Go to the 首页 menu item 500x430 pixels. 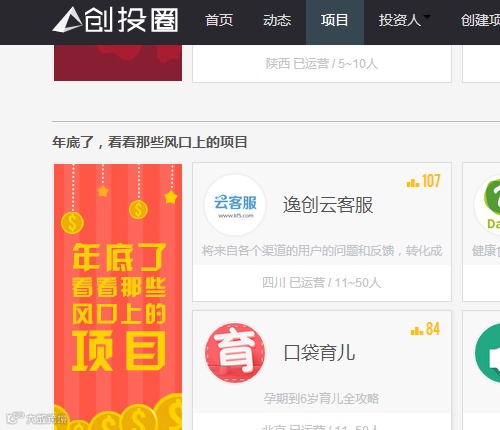coord(219,20)
